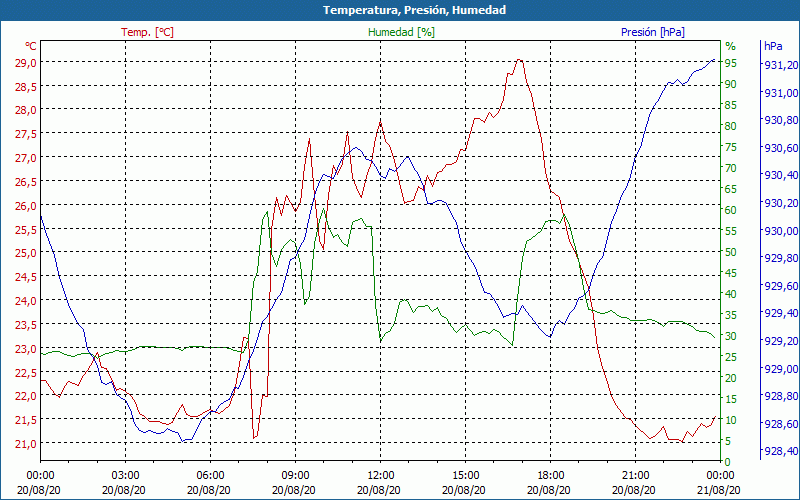Select the red 'Temp. [°C]' legend label
Viewport: 800px width, 500px height.
pyautogui.click(x=147, y=32)
